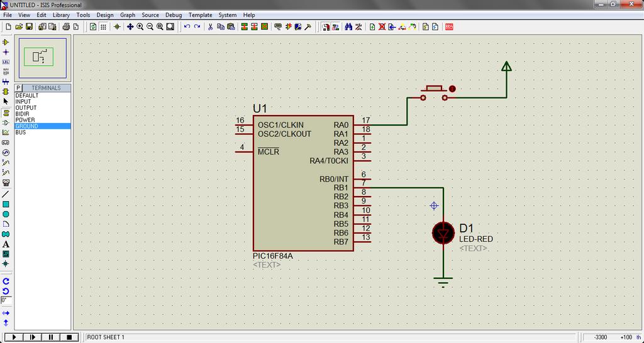Paste from clipboard
644x343 pixels.
[x=231, y=26]
